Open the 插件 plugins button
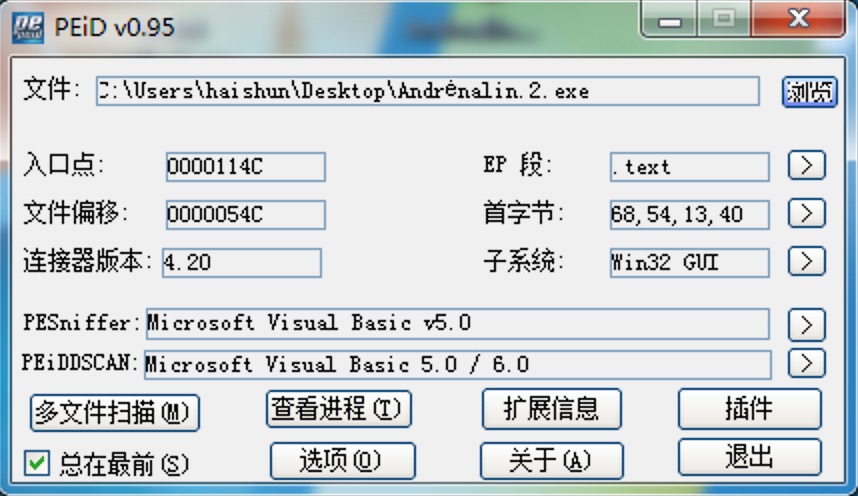The image size is (858, 496). point(750,409)
